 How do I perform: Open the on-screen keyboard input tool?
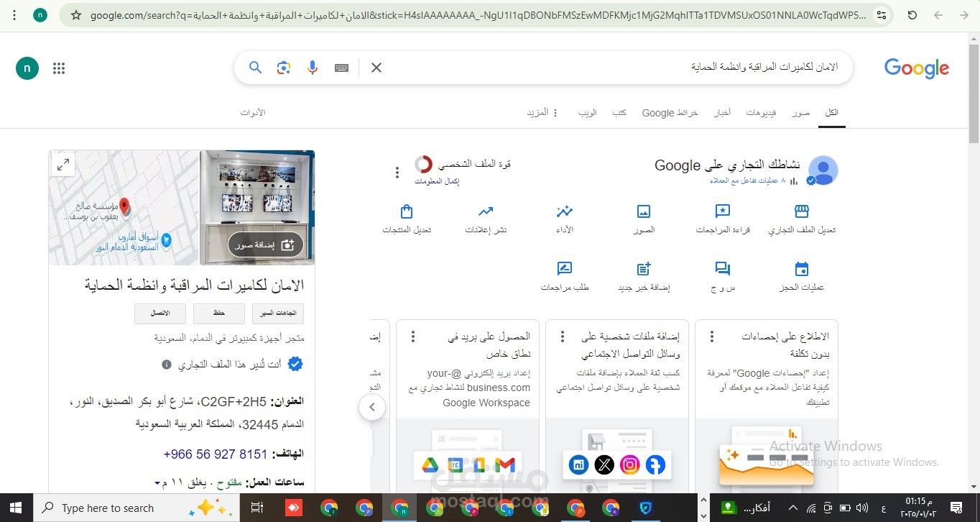point(342,68)
